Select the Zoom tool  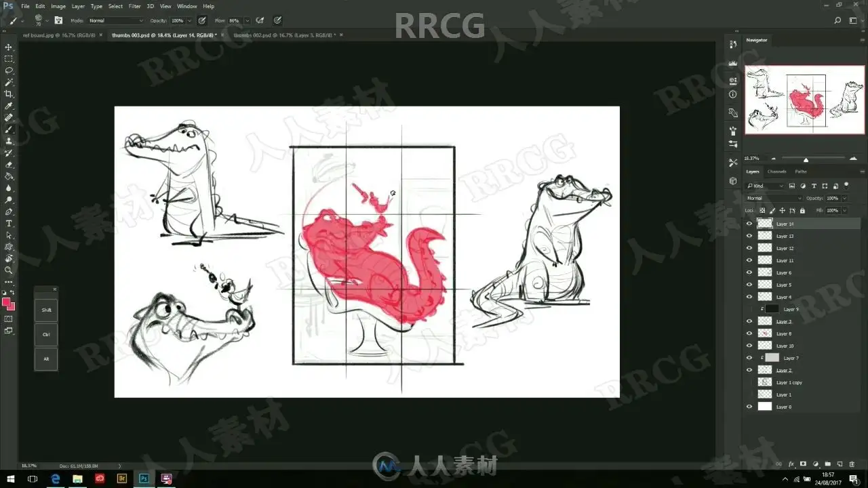point(9,270)
